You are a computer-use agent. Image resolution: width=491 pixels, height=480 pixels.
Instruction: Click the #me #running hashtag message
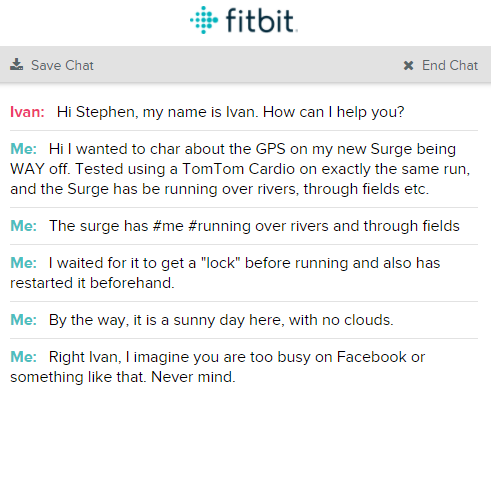254,226
